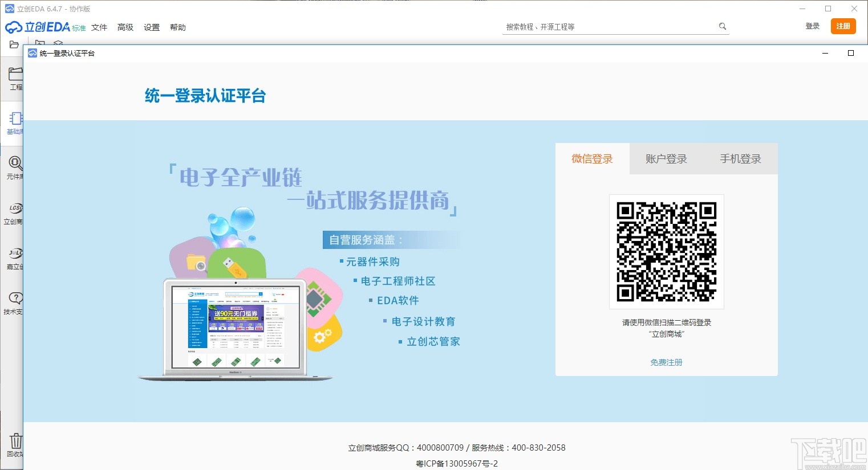Open the 高级 menu
The width and height of the screenshot is (868, 470).
[125, 27]
